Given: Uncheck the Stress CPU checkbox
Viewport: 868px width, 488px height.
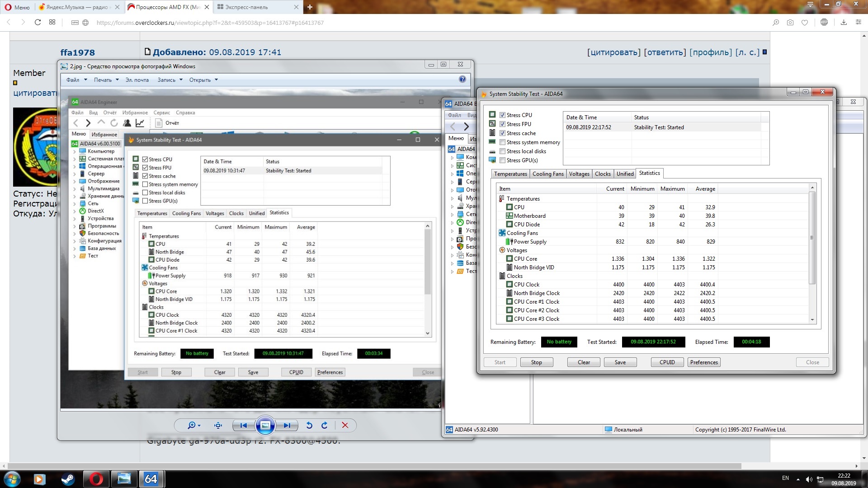Looking at the screenshot, I should pyautogui.click(x=502, y=115).
